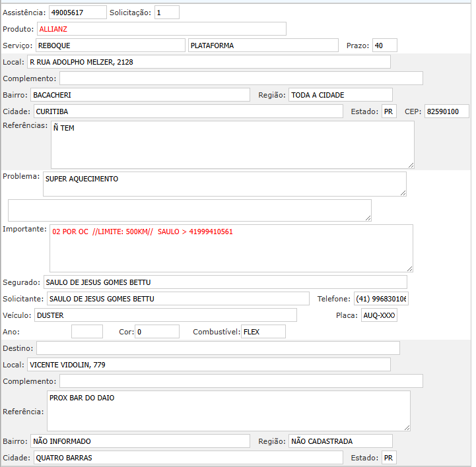Viewport: 476px width, 467px height.
Task: Click the Bairro field showing BACACHERI
Action: coord(140,94)
